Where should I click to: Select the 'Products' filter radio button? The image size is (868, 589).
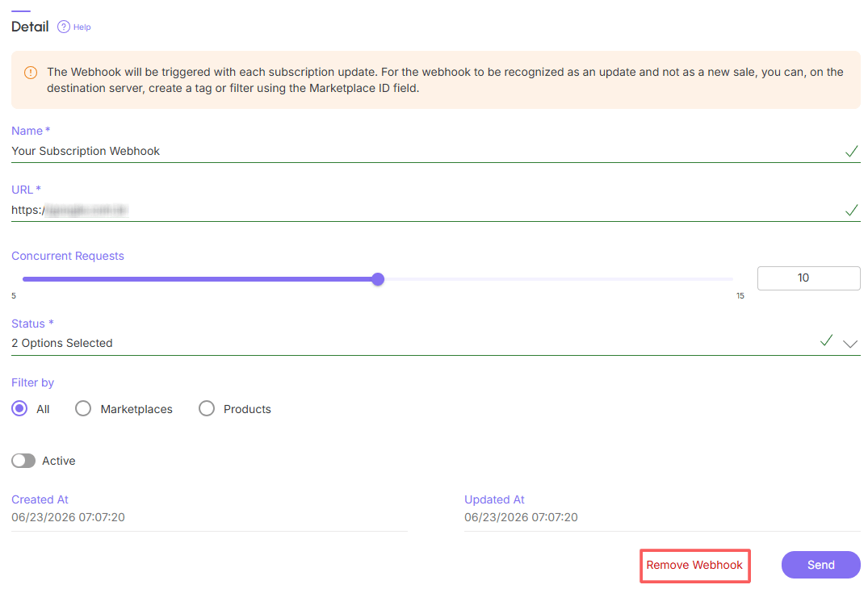coord(207,409)
